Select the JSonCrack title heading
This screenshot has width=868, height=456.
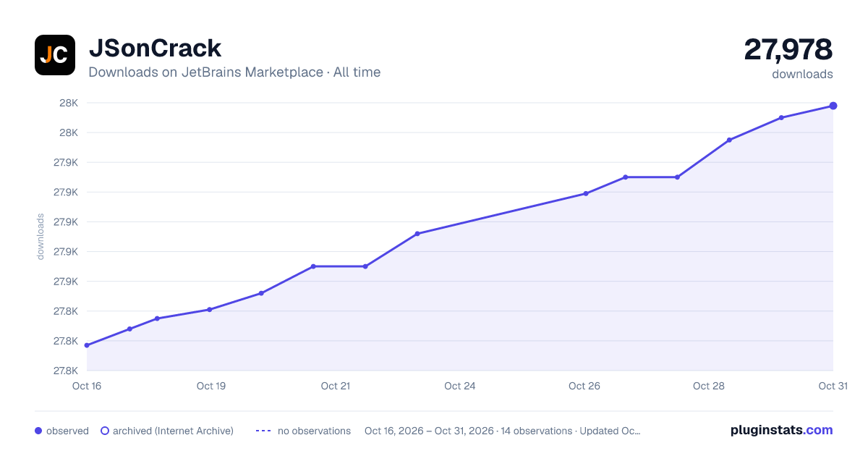[x=155, y=48]
